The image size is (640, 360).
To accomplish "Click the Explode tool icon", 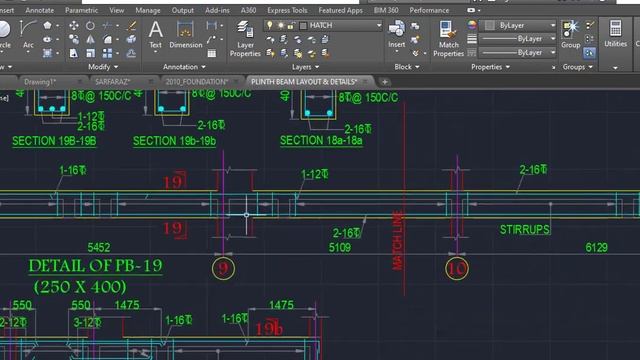I will (x=131, y=39).
